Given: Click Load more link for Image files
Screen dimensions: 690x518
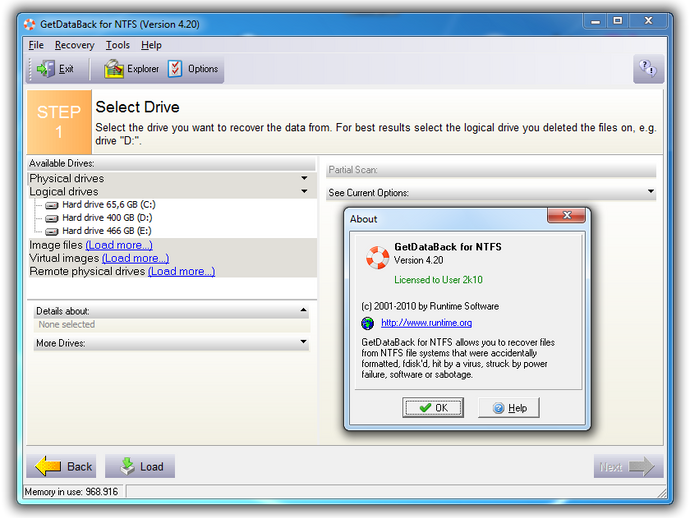Looking at the screenshot, I should click(119, 245).
